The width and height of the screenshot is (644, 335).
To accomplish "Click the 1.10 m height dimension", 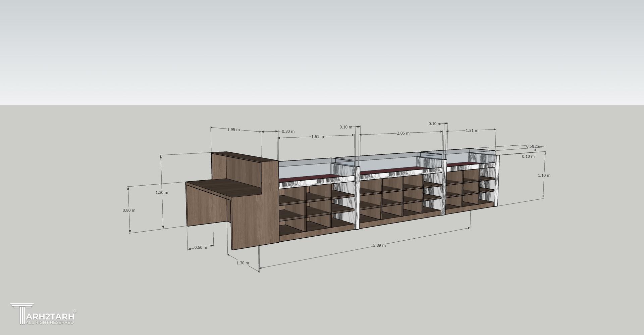I will pos(544,175).
